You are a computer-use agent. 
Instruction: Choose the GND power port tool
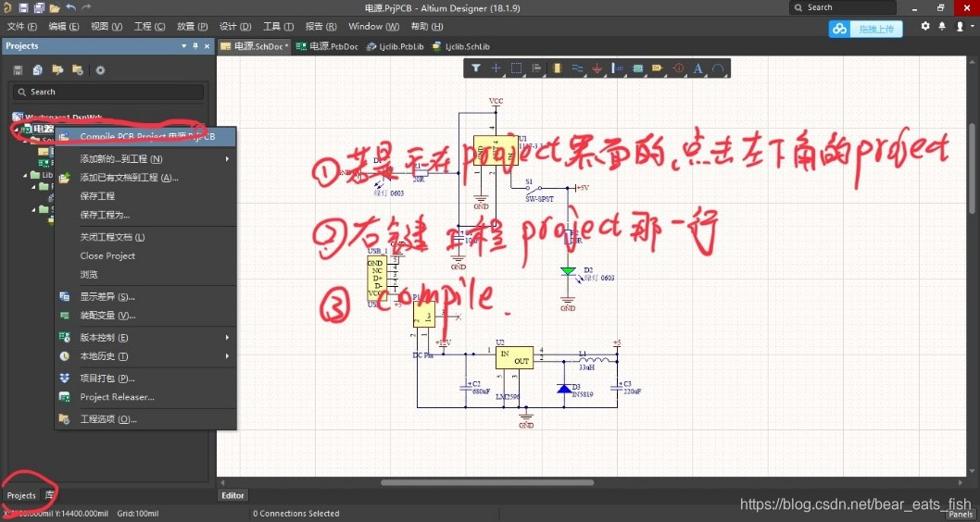(597, 68)
